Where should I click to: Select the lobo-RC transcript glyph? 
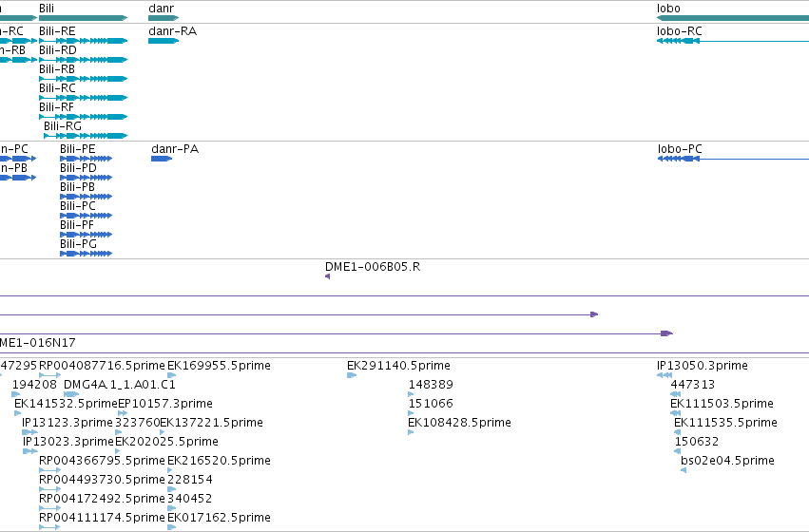pos(733,41)
